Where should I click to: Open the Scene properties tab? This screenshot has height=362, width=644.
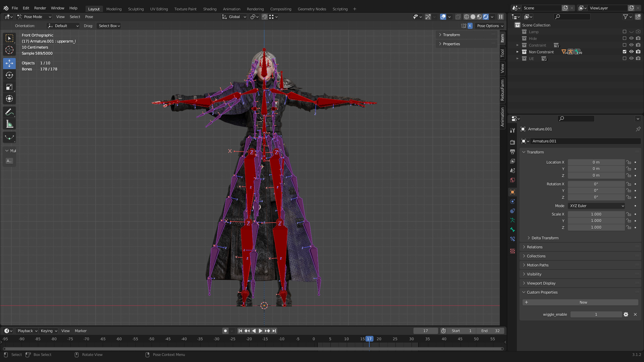[513, 171]
